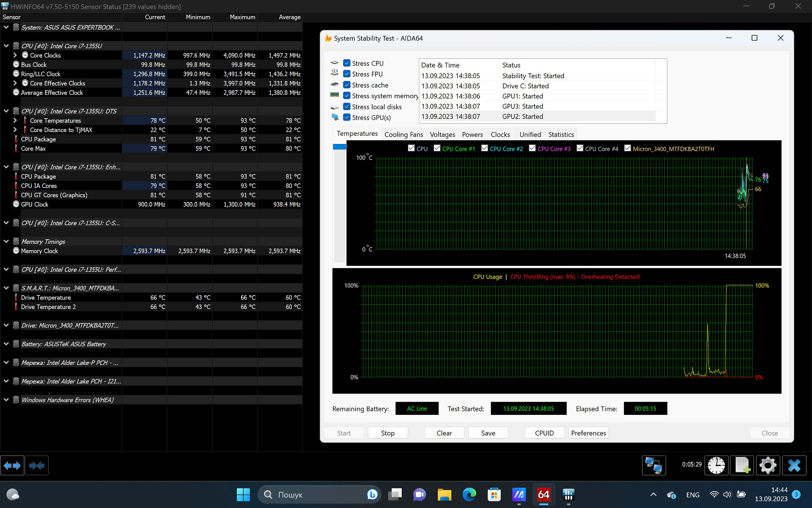Switch to Clocks tab
Viewport: 812px width, 508px height.
[x=500, y=135]
